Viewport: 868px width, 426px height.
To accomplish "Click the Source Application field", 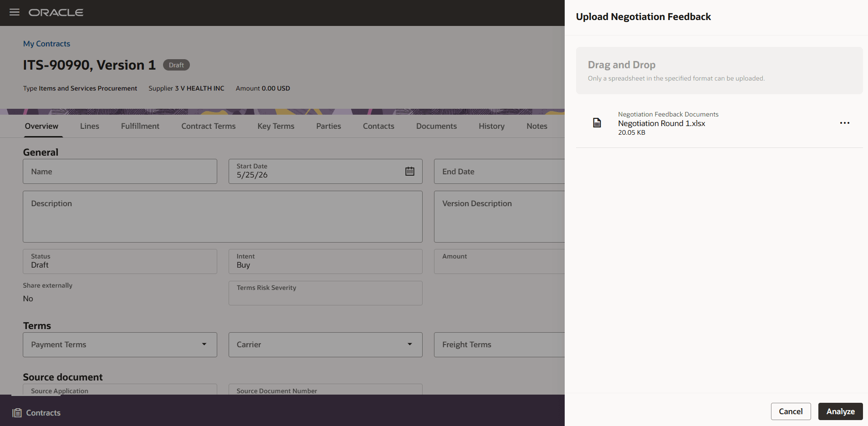I will coord(120,390).
